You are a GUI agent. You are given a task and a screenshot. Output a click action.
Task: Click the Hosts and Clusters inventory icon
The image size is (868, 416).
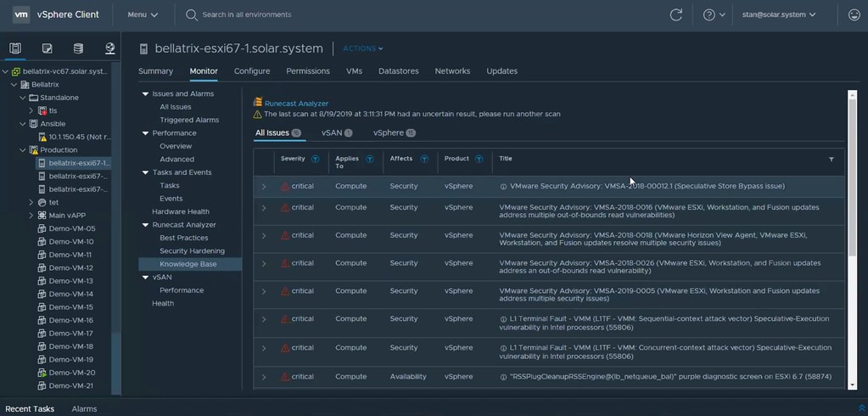point(15,48)
